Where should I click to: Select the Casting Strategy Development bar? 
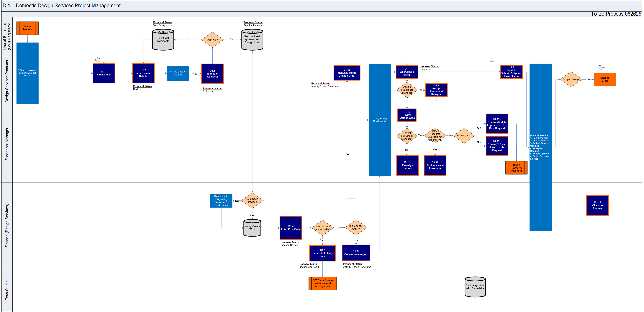click(379, 120)
